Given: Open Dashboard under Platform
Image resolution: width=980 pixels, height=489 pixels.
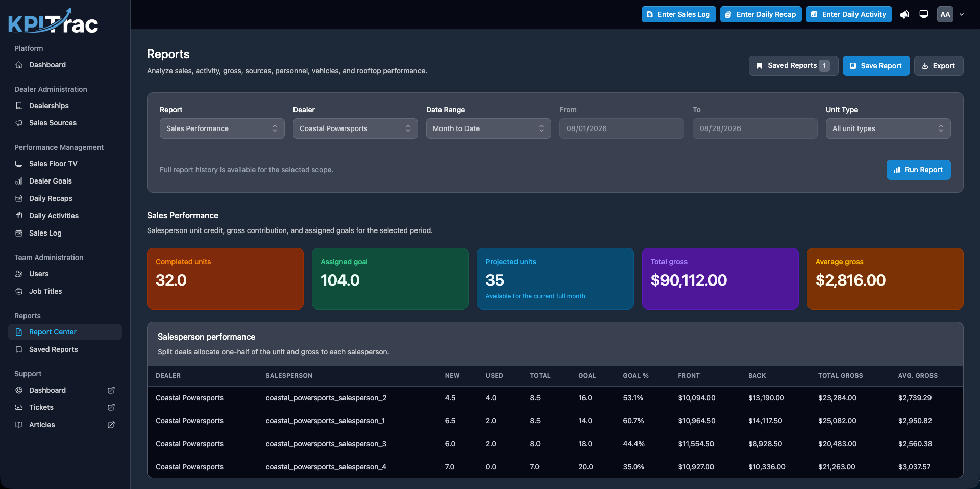Looking at the screenshot, I should point(65,65).
